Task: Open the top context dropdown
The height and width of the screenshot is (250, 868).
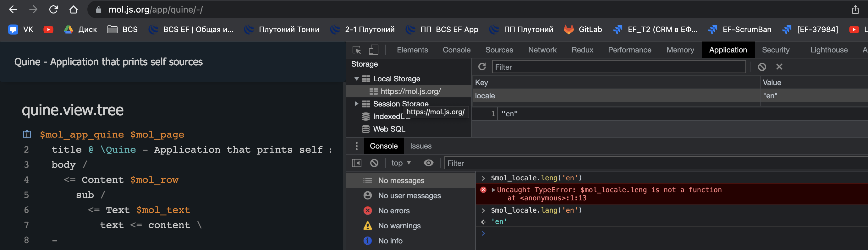Action: (401, 163)
